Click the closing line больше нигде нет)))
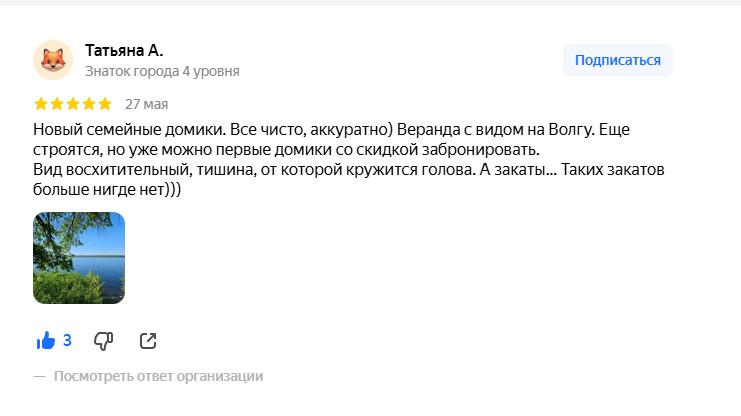Image resolution: width=741 pixels, height=416 pixels. [107, 190]
